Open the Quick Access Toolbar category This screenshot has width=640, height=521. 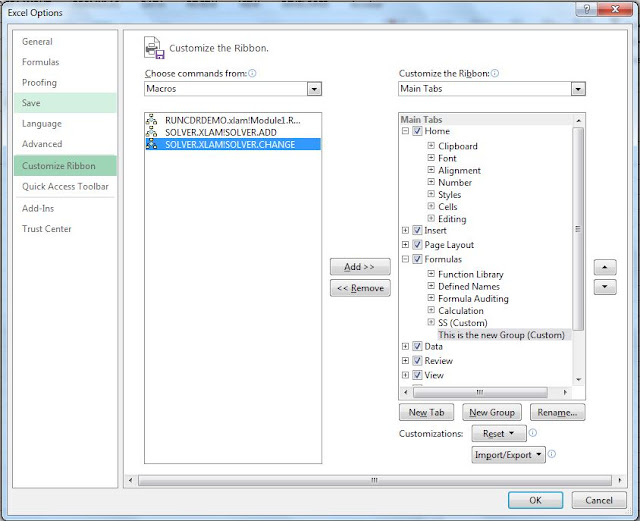coord(65,187)
